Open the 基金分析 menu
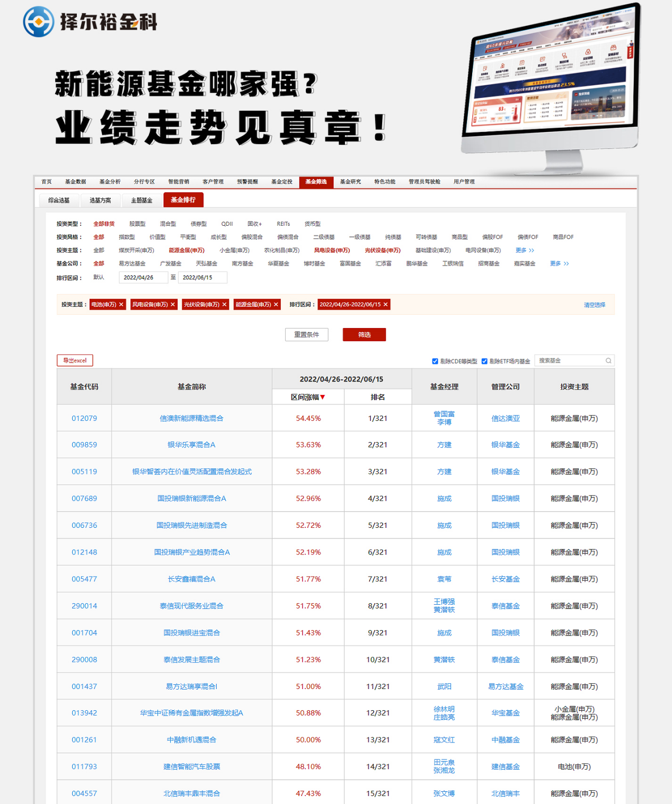The height and width of the screenshot is (804, 672). pyautogui.click(x=110, y=182)
